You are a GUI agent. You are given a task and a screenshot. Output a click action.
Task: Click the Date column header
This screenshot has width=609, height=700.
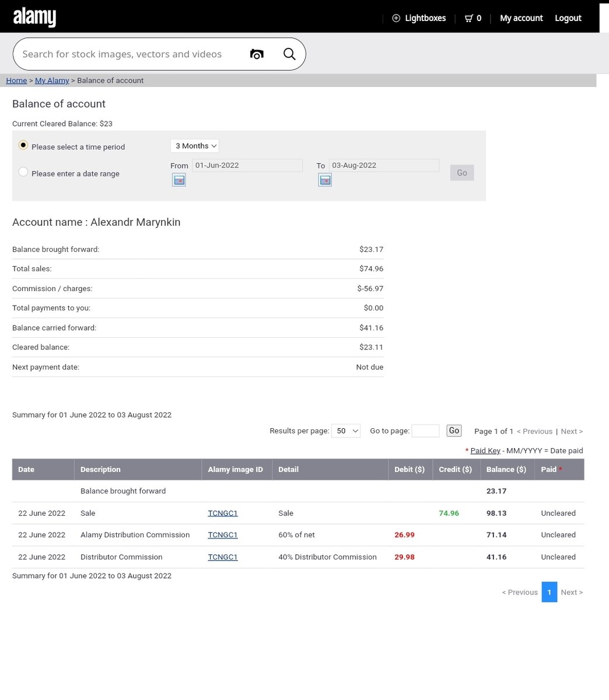coord(43,470)
